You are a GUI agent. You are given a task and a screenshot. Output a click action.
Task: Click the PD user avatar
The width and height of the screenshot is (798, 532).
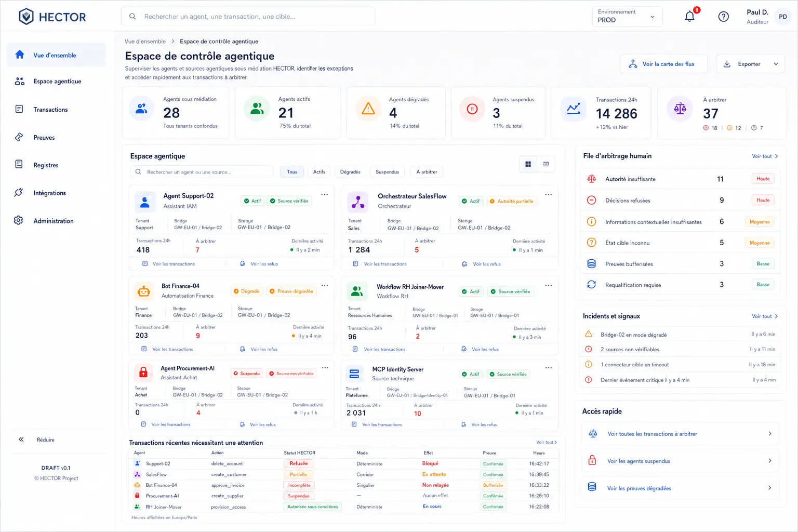click(x=782, y=17)
